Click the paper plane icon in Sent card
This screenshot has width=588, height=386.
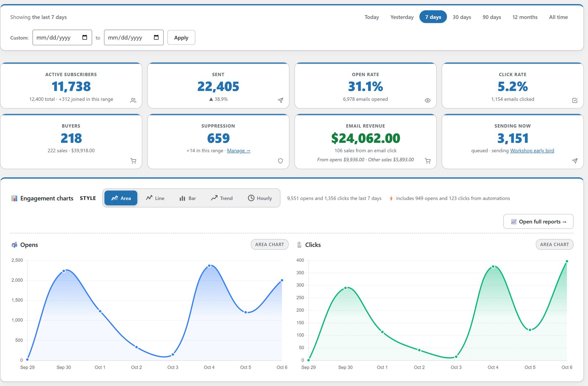pos(280,100)
